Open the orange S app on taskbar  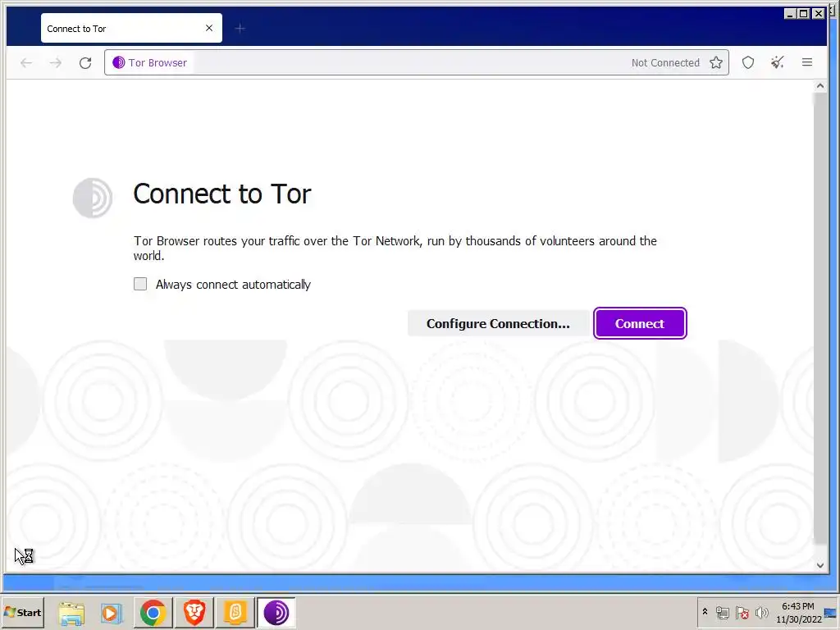tap(235, 612)
